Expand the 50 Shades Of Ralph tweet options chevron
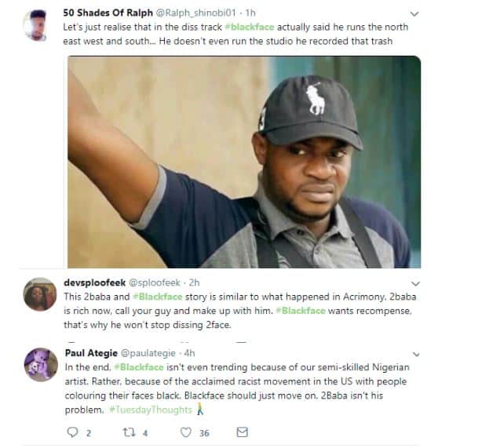493x448 pixels. pyautogui.click(x=415, y=14)
